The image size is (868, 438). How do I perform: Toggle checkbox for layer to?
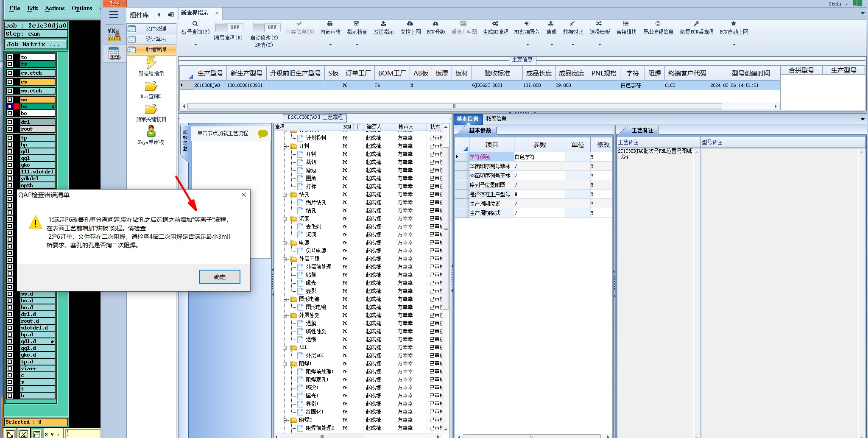click(x=10, y=57)
